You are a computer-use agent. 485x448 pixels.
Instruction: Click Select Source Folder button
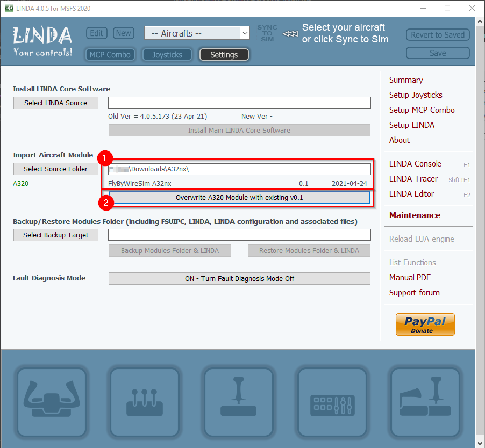click(56, 169)
